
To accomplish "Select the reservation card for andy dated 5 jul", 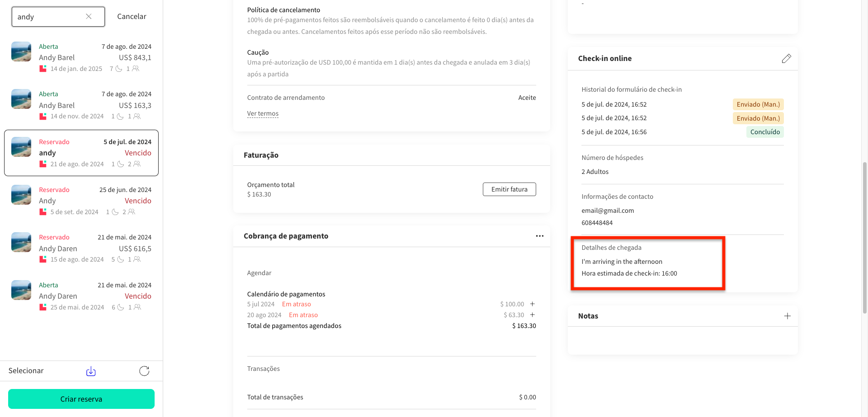I will click(81, 153).
